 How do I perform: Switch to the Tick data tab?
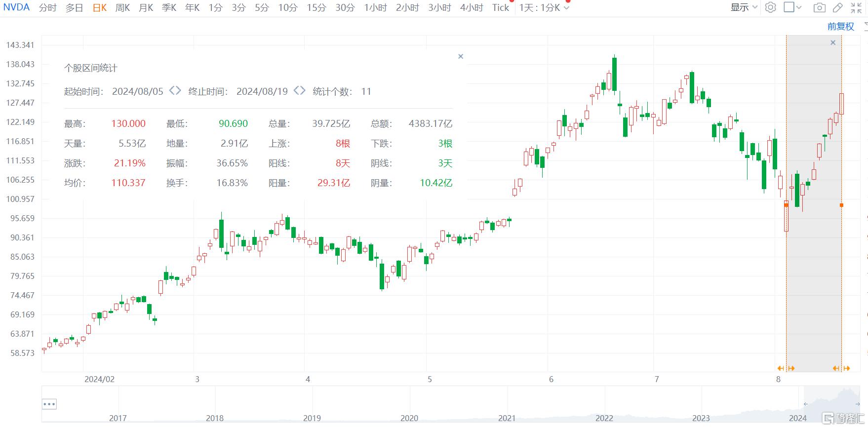(x=501, y=7)
